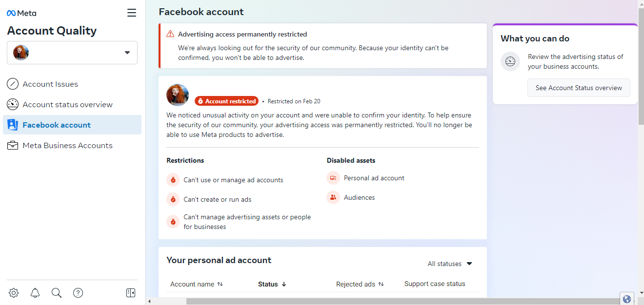Click the Meta logo
Screen dimensions: 644x305
tap(21, 13)
